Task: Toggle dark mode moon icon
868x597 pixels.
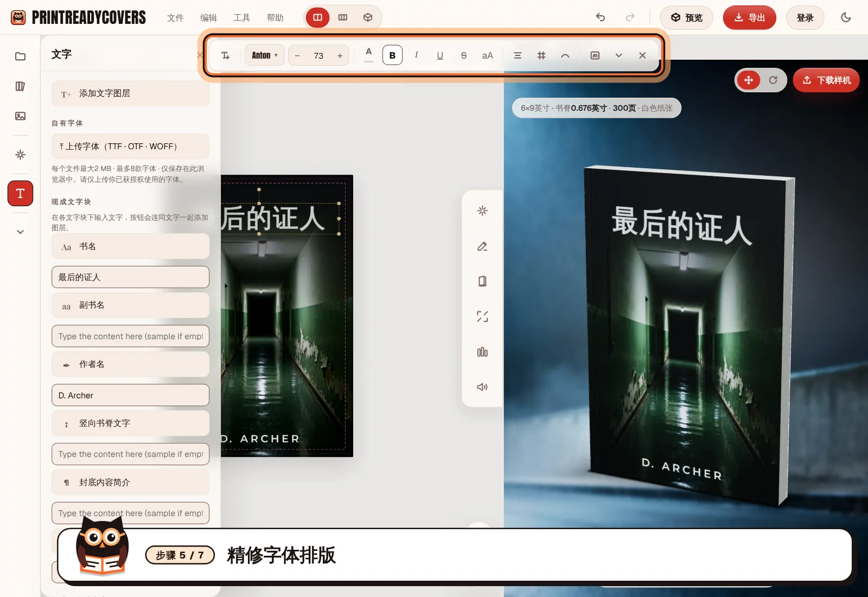Action: [x=846, y=17]
